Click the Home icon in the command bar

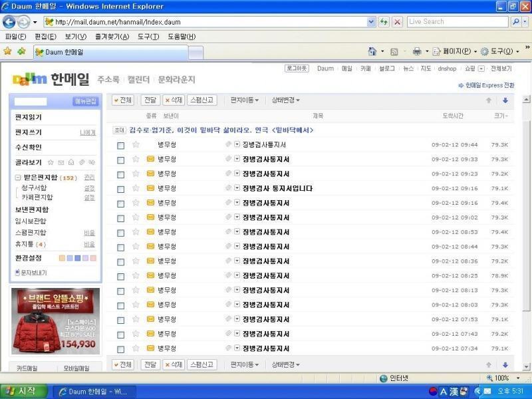click(x=372, y=51)
